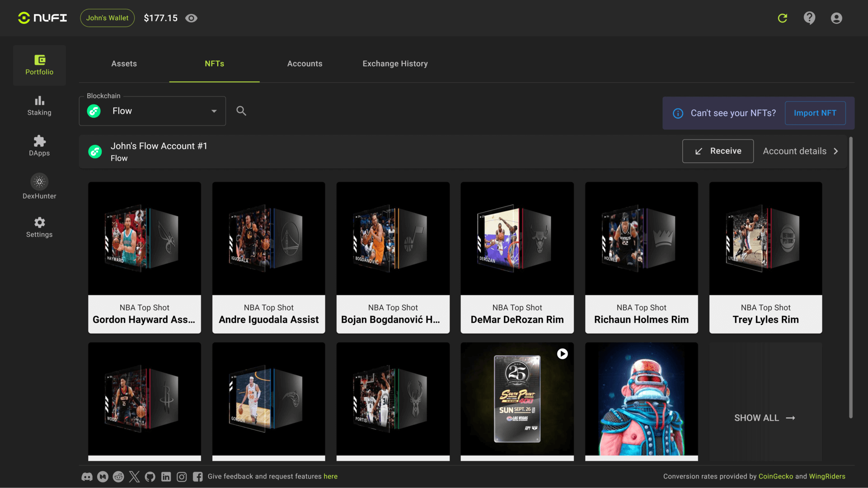Open the help question mark icon
Viewport: 868px width, 488px height.
809,18
